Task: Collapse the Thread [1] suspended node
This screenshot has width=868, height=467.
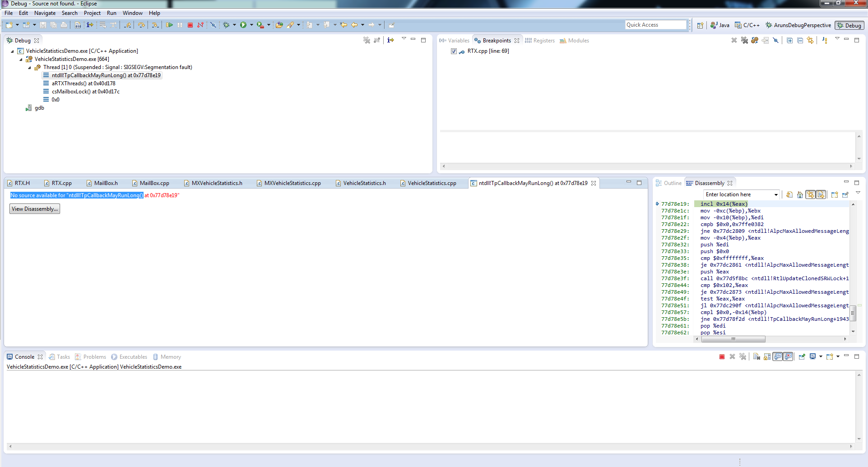Action: (x=30, y=68)
